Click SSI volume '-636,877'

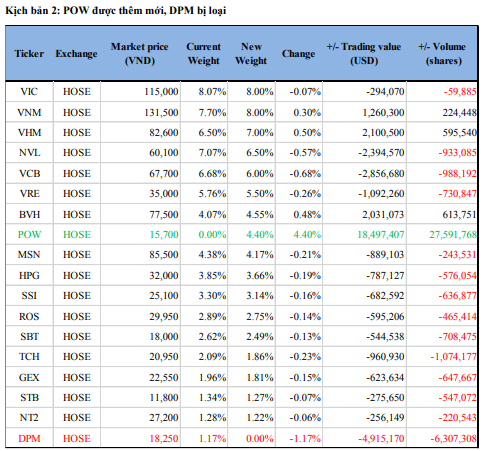[x=457, y=296]
